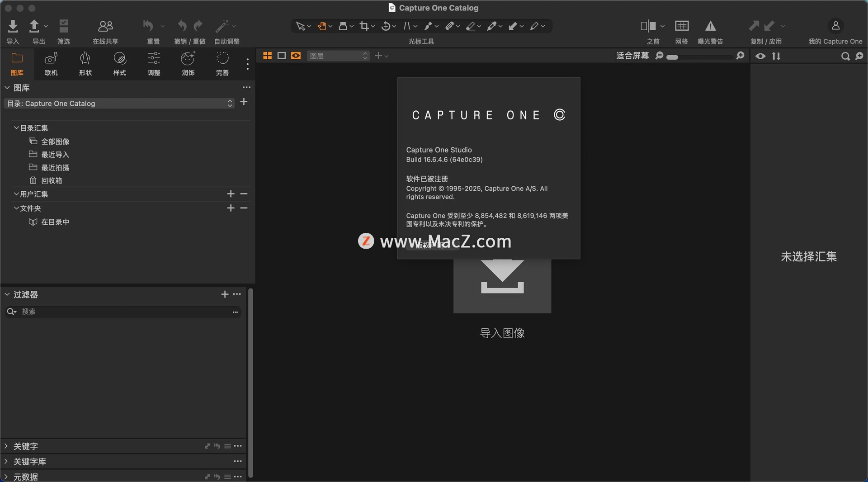
Task: Switch to the 样式 style tab
Action: (x=119, y=64)
